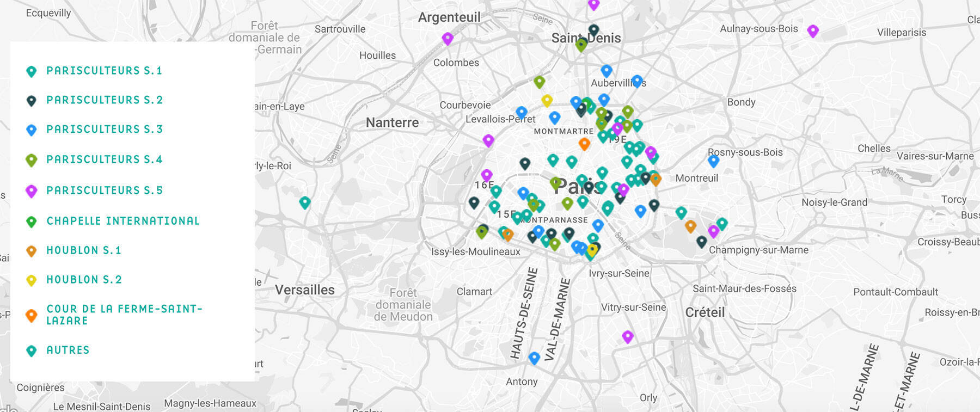The image size is (980, 412).
Task: Click the Houilles map label
Action: (x=378, y=56)
